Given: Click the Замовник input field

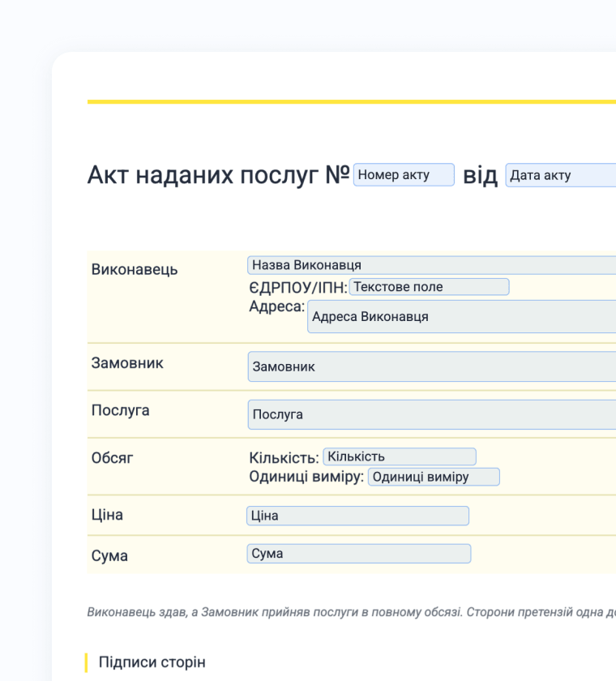Looking at the screenshot, I should click(x=432, y=367).
